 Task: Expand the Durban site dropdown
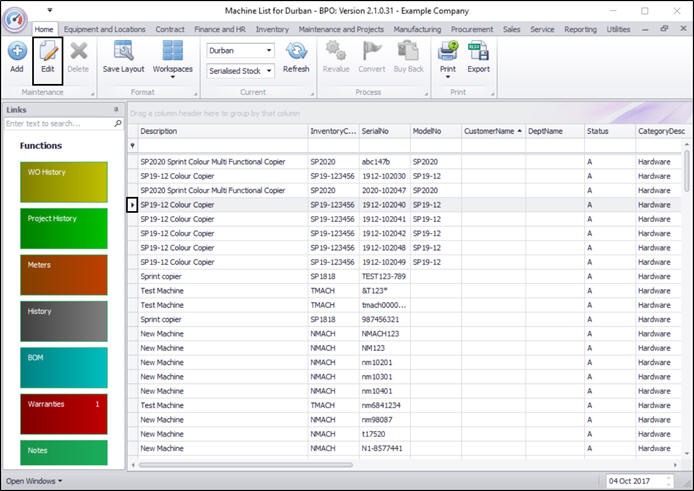tap(268, 50)
